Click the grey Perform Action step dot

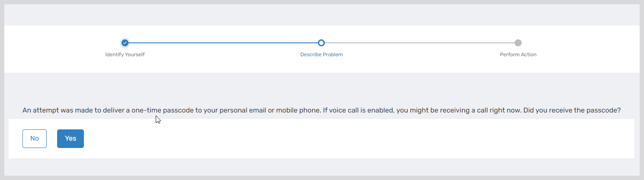(518, 43)
